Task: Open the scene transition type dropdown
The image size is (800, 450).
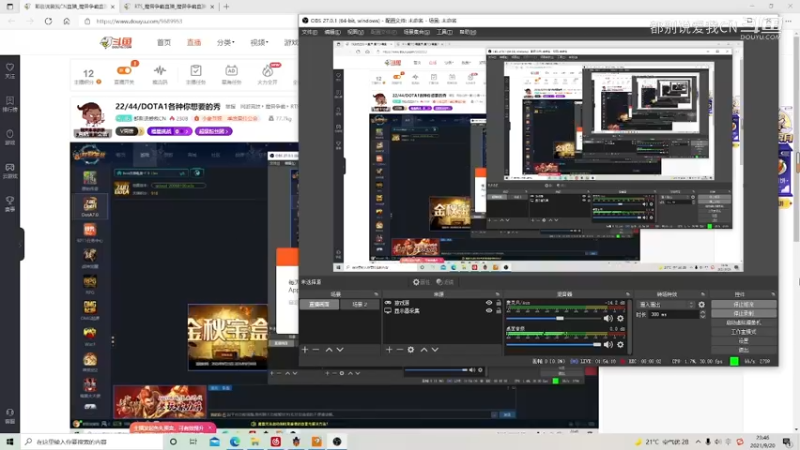Action: click(666, 305)
